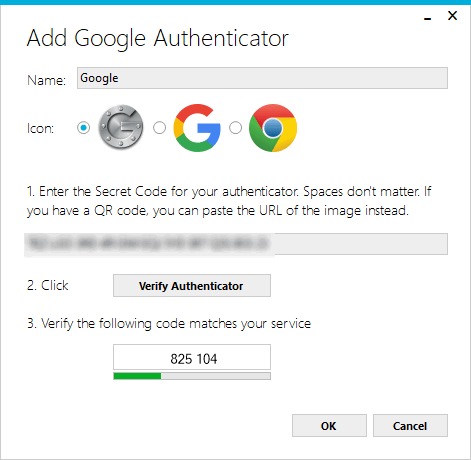The width and height of the screenshot is (471, 460).
Task: Click the Name label
Action: coord(46,80)
